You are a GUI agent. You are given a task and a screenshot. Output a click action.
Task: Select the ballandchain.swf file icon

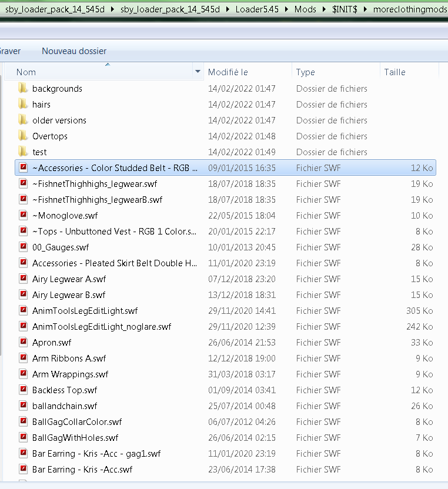click(23, 406)
